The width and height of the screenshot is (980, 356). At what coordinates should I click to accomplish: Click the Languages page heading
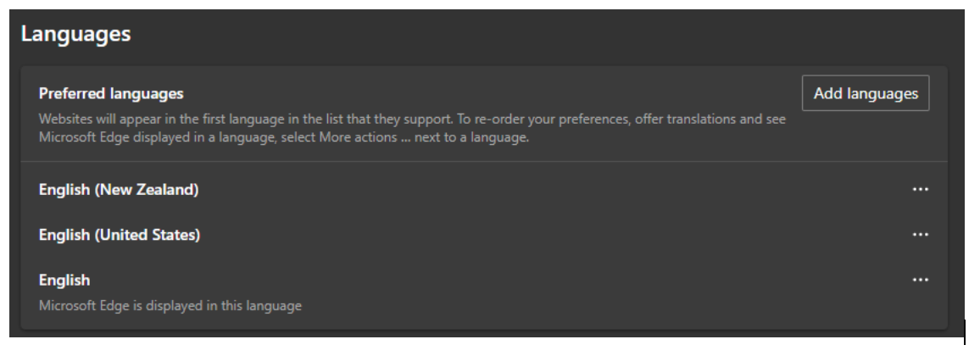(x=75, y=33)
